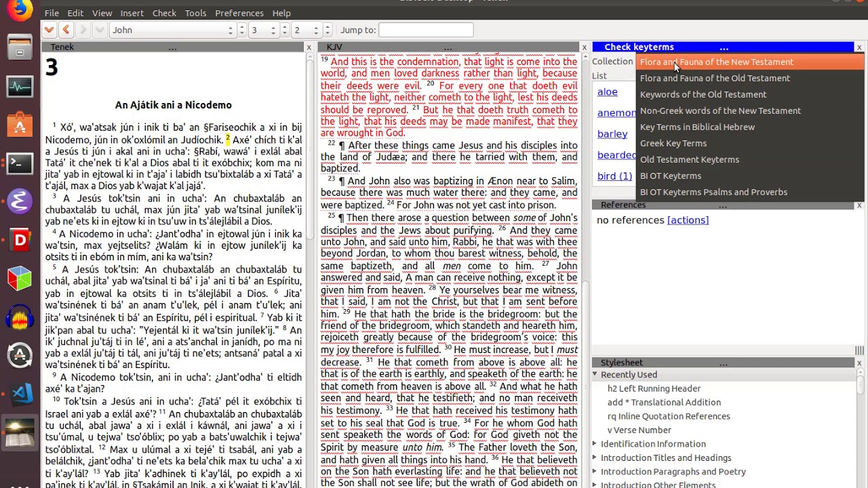
Task: Open Terminal from the dock
Action: [x=20, y=163]
